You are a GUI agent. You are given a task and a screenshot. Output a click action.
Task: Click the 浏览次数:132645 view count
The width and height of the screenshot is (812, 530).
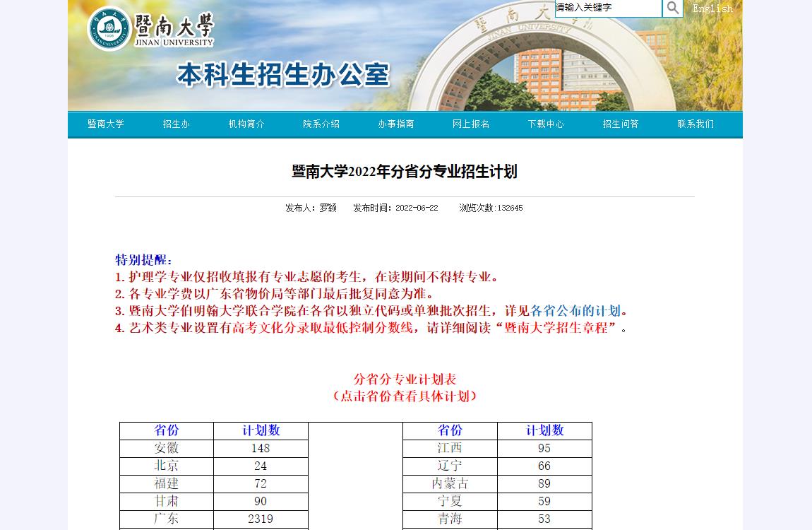tap(491, 208)
